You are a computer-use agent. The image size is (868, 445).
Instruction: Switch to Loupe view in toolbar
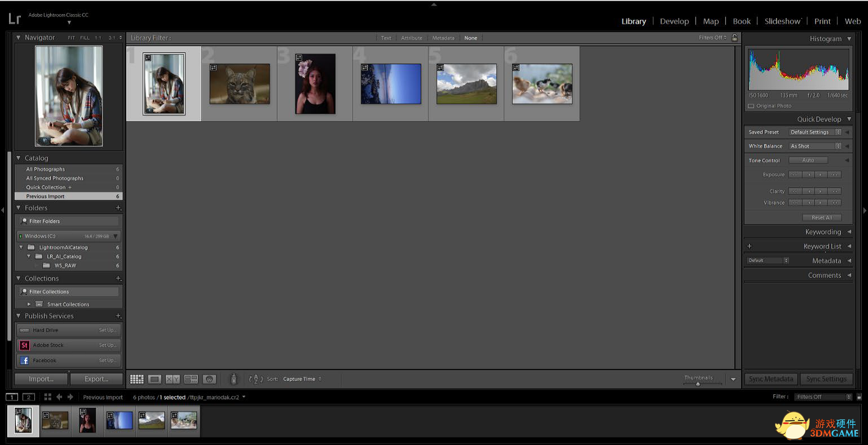(x=154, y=379)
